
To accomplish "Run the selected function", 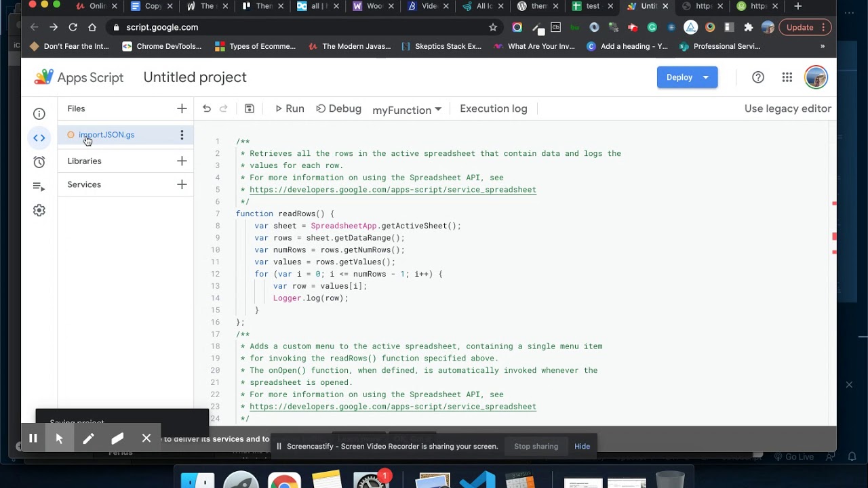I will tap(289, 108).
